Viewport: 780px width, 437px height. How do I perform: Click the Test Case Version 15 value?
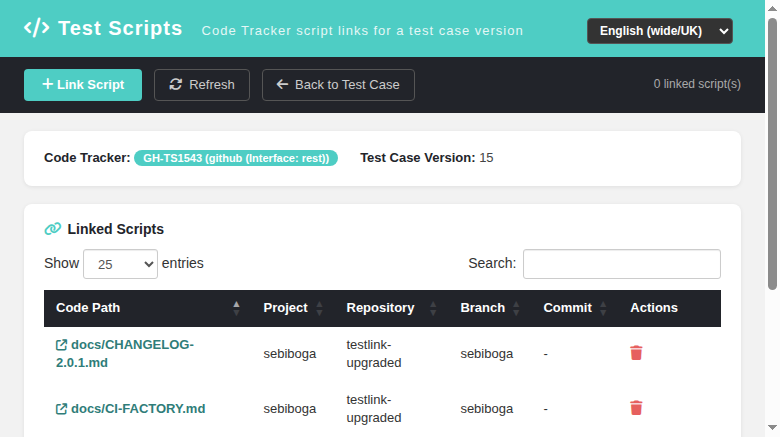tap(487, 158)
